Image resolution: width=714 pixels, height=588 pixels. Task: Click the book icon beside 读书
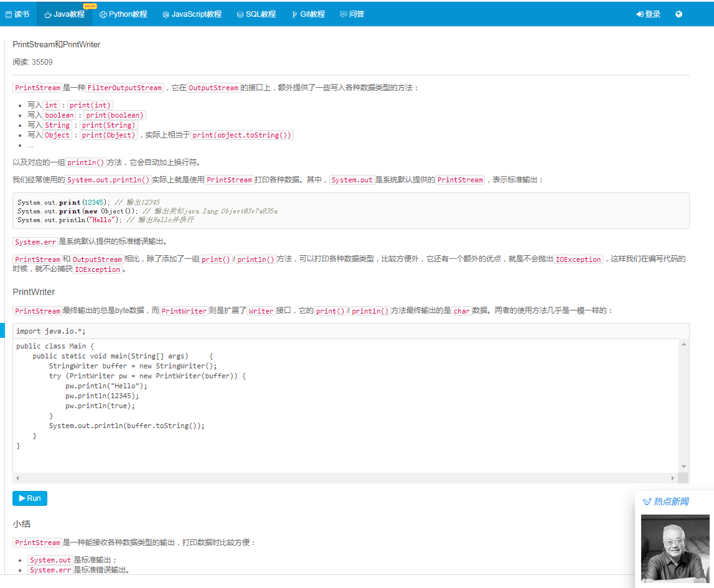tap(9, 14)
